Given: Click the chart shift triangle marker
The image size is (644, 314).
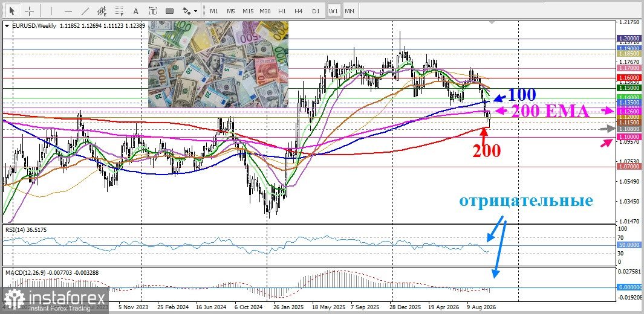Looking at the screenshot, I should (492, 22).
